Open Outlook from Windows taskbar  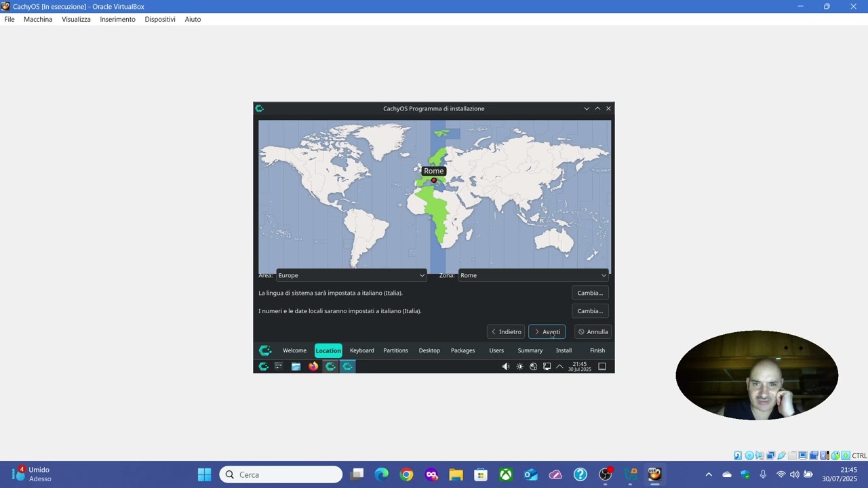click(530, 474)
